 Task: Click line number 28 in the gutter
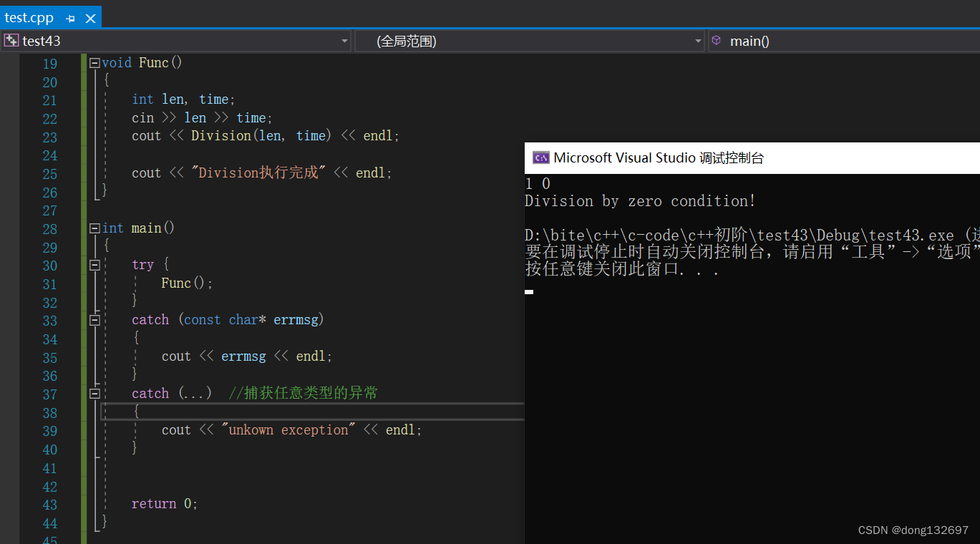click(x=49, y=229)
